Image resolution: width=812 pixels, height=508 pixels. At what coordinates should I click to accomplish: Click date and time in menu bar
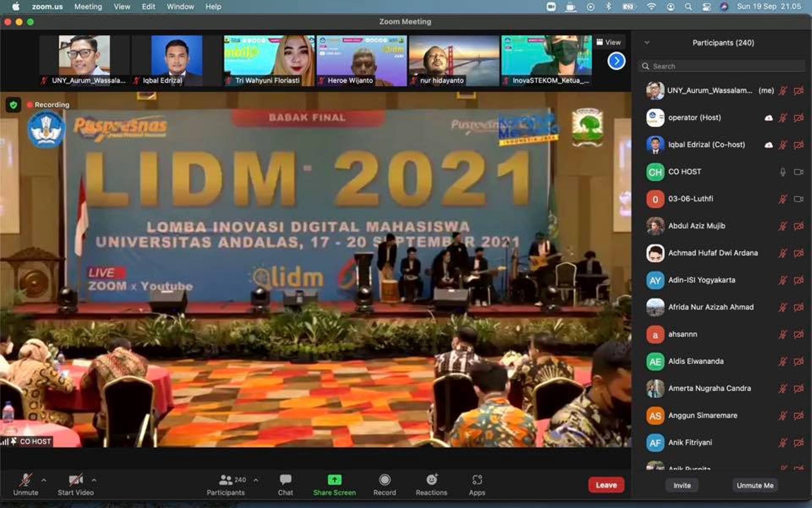click(x=769, y=7)
